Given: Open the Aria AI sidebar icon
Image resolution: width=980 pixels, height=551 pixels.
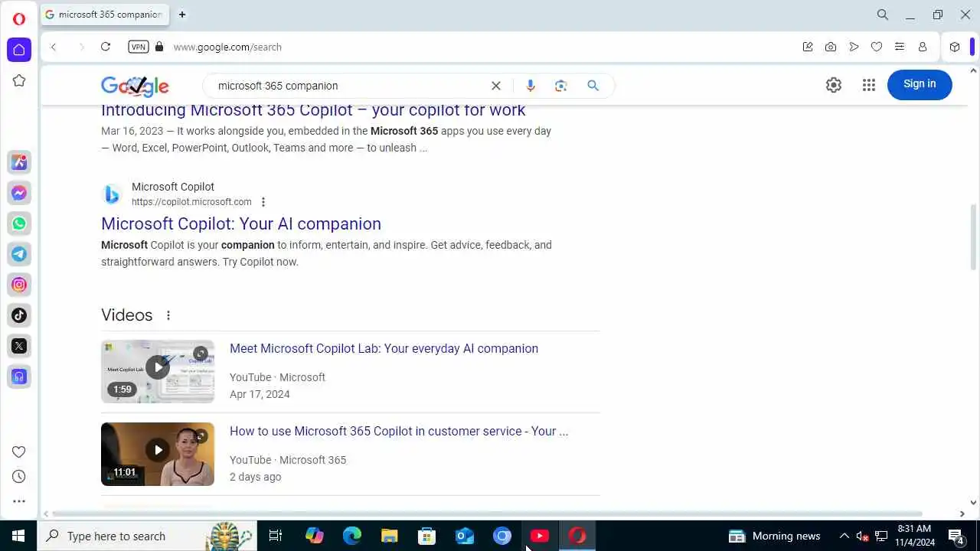Looking at the screenshot, I should coord(19,162).
